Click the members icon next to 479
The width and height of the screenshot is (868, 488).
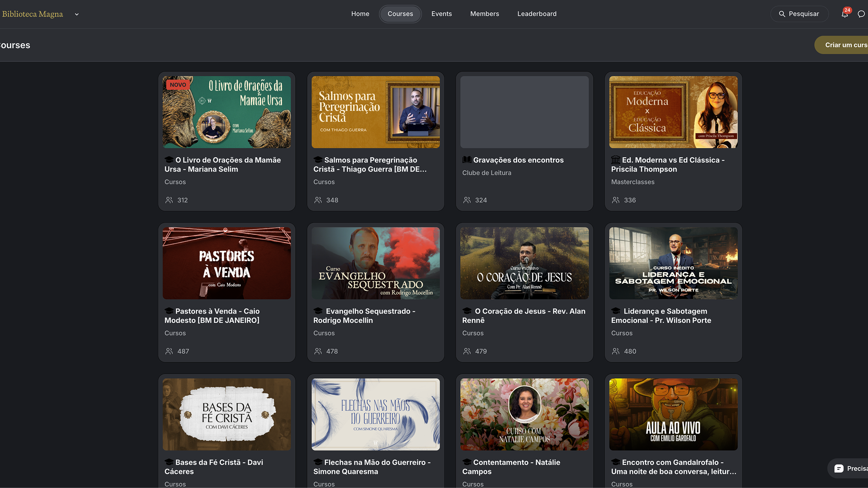467,351
